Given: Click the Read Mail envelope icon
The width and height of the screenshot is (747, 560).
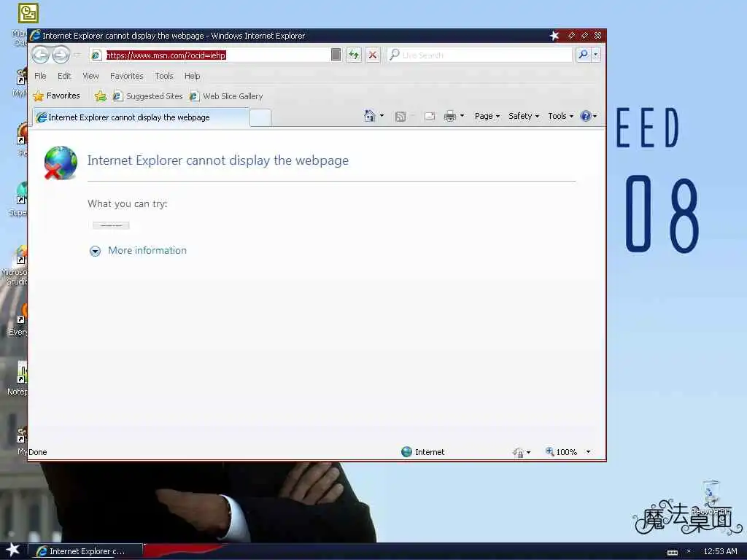Looking at the screenshot, I should [x=429, y=116].
